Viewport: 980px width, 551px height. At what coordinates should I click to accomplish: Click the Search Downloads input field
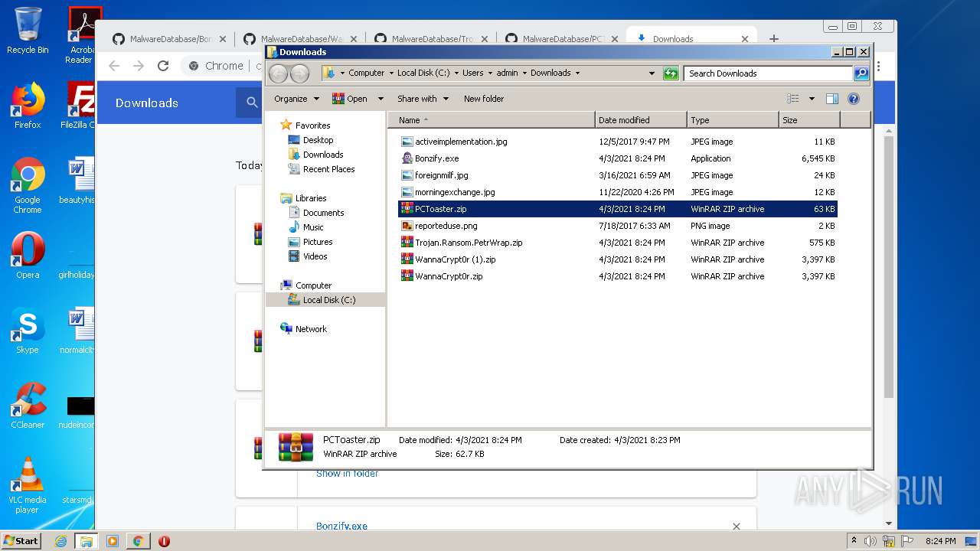pyautogui.click(x=768, y=73)
